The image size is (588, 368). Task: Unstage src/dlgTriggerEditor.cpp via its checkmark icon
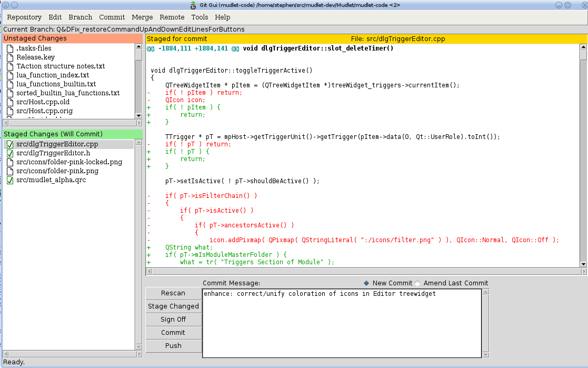click(x=10, y=144)
